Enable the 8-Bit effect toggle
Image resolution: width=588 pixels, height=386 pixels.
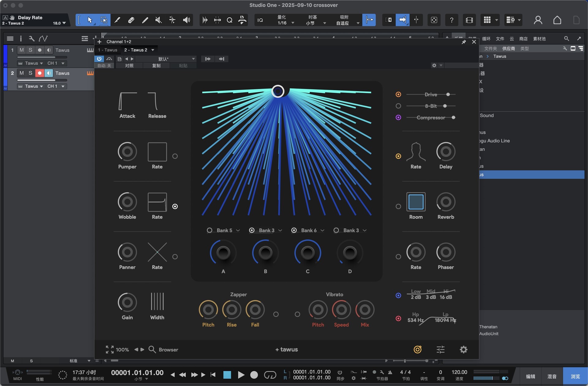(398, 106)
